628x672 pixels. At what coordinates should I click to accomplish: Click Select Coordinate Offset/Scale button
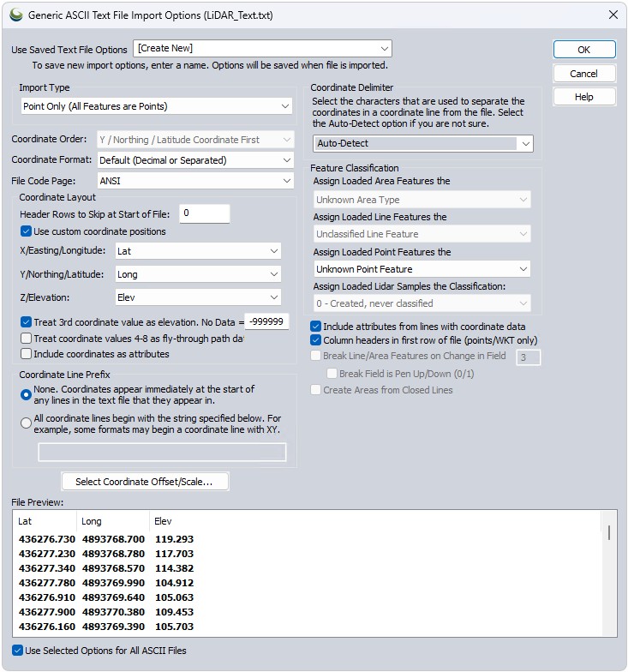(x=144, y=482)
